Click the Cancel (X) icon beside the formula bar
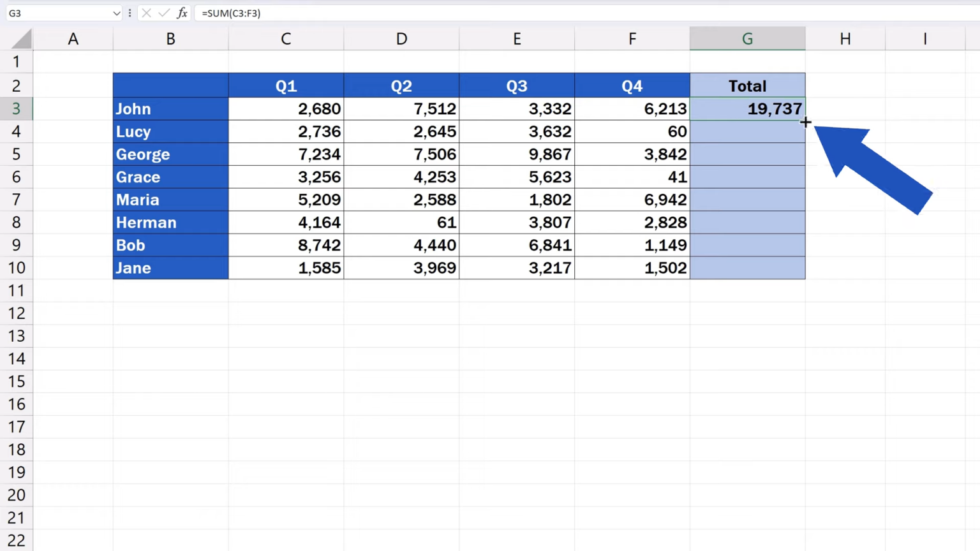This screenshot has width=980, height=551. pyautogui.click(x=146, y=13)
